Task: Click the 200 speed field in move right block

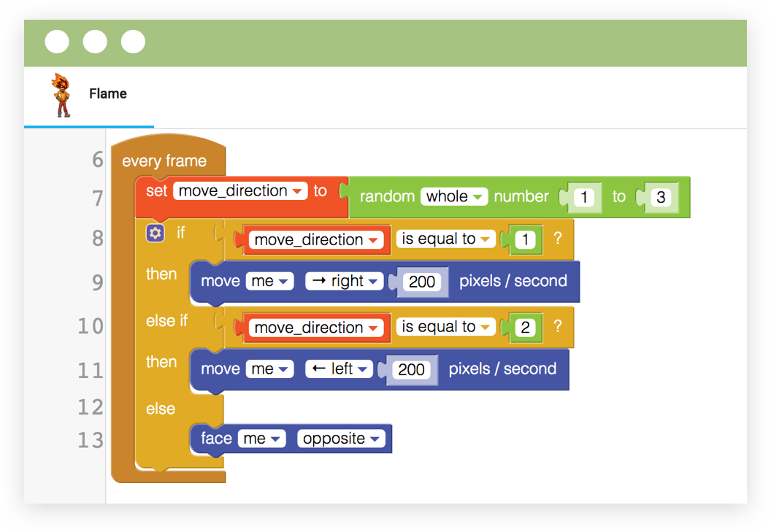Action: point(423,282)
